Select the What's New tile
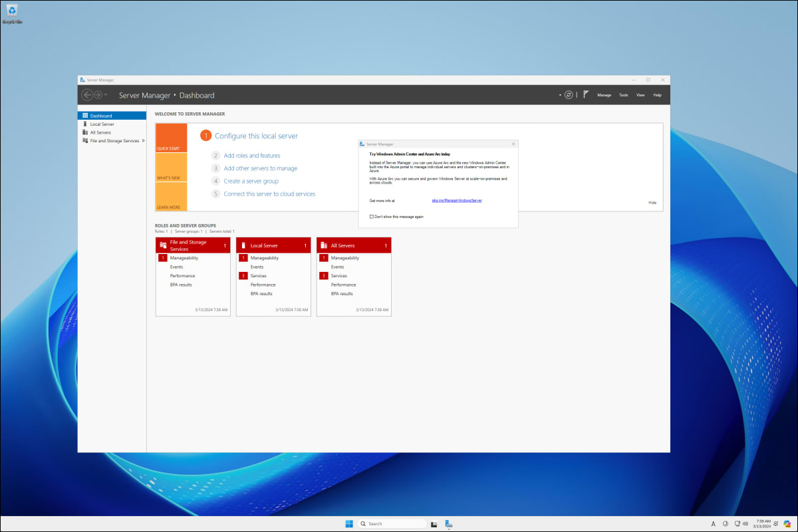This screenshot has height=532, width=798. [172, 168]
